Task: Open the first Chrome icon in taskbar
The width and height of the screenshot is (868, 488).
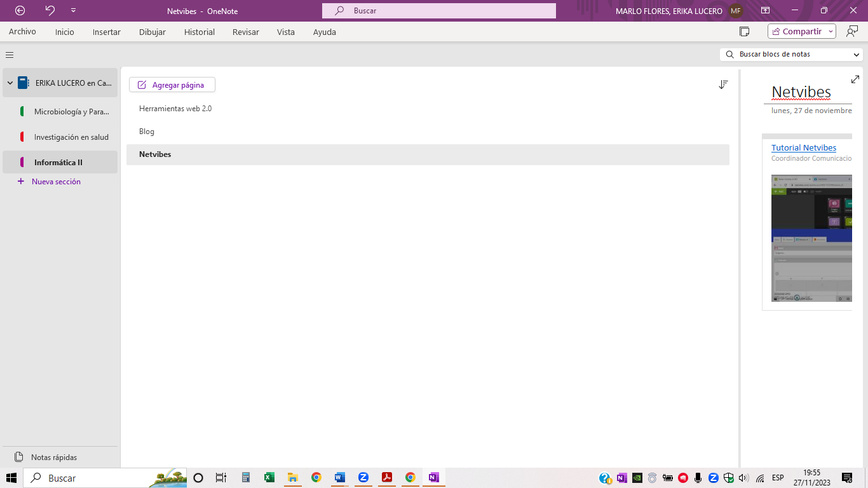Action: (316, 478)
